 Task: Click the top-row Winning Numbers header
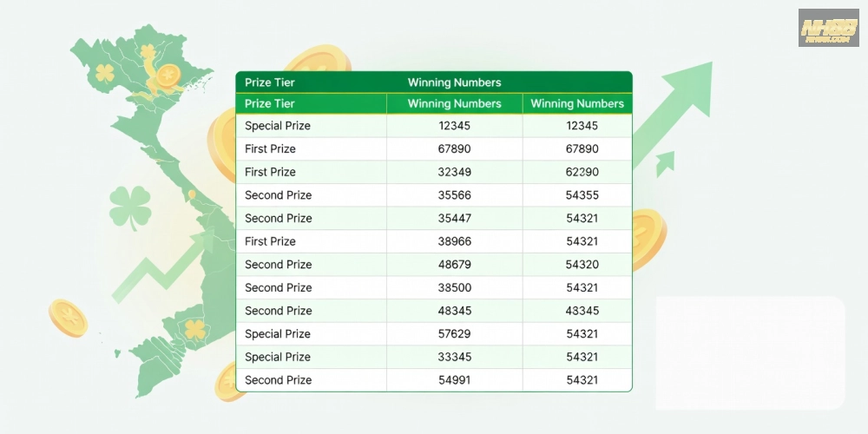tap(455, 82)
